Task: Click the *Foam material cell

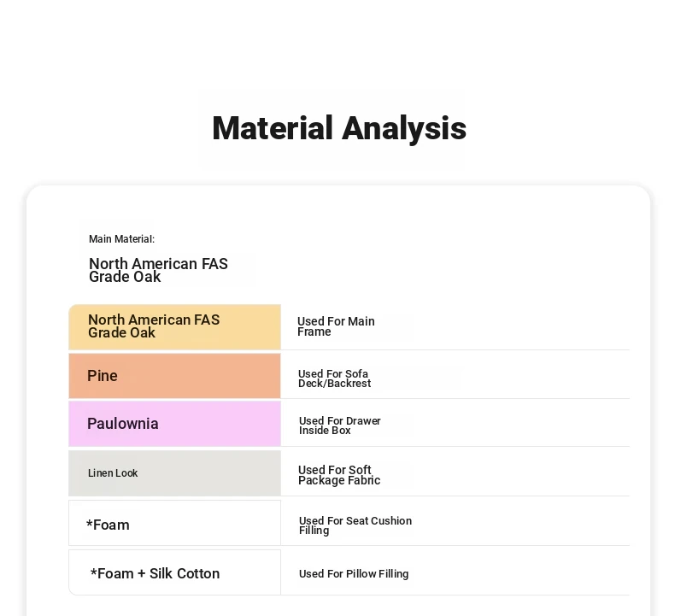Action: click(175, 523)
